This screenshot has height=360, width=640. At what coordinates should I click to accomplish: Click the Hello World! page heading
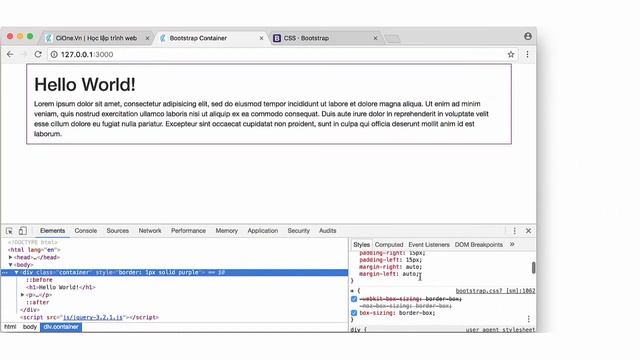[84, 84]
